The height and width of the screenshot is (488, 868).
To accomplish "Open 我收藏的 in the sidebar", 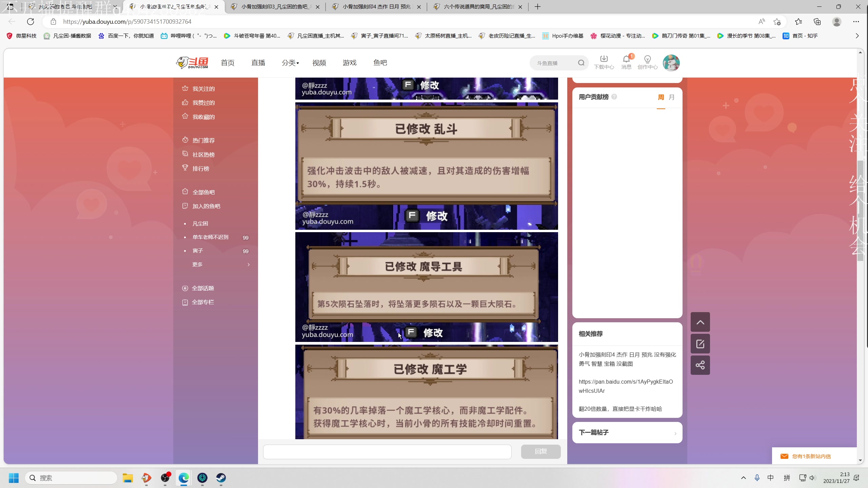I will pos(203,117).
